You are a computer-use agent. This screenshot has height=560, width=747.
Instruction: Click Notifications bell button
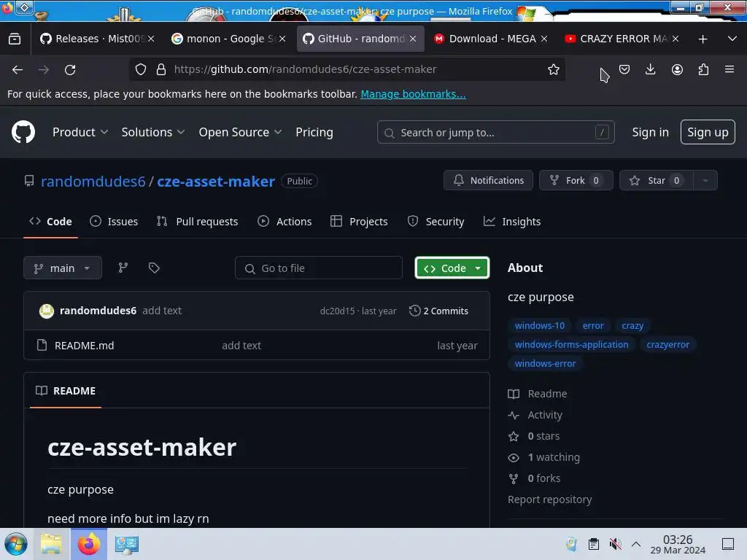pyautogui.click(x=488, y=181)
